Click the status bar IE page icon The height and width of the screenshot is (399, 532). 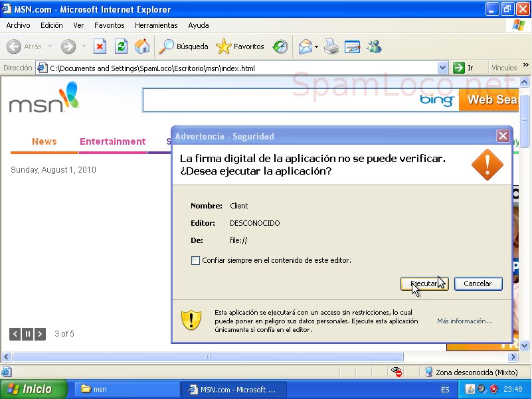click(x=7, y=372)
